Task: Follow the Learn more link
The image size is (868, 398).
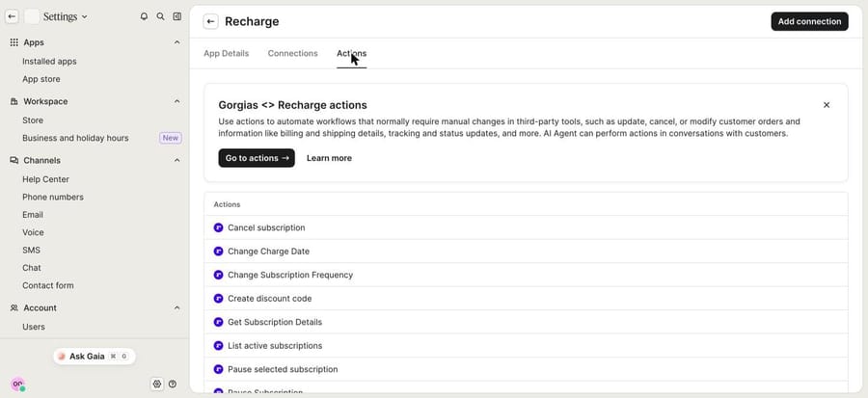Action: pos(330,158)
